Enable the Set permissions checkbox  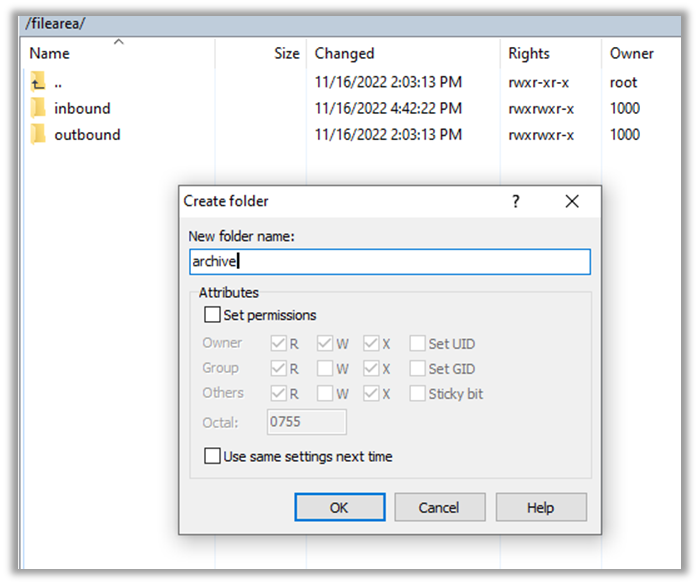tap(212, 315)
